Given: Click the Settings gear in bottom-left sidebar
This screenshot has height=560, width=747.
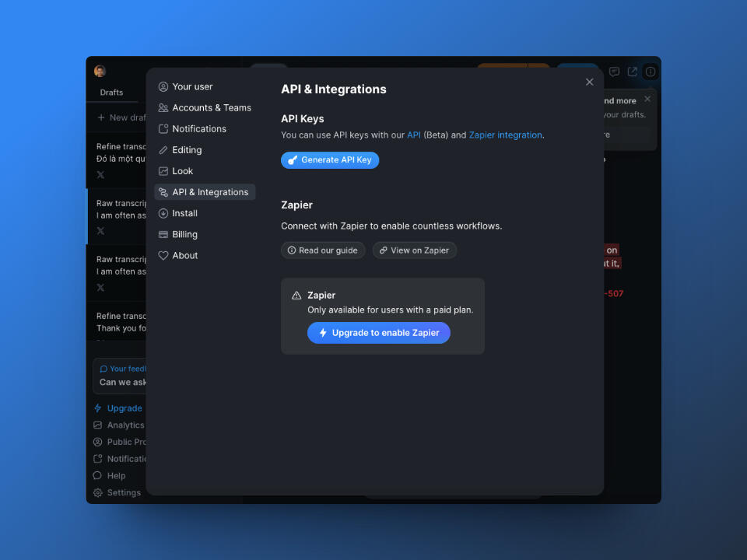Looking at the screenshot, I should 117,492.
